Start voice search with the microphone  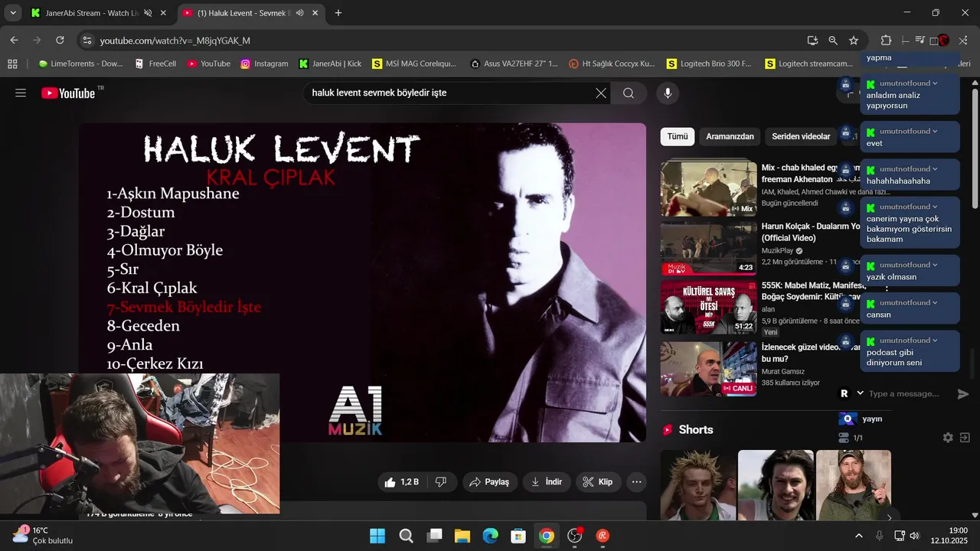pyautogui.click(x=668, y=93)
